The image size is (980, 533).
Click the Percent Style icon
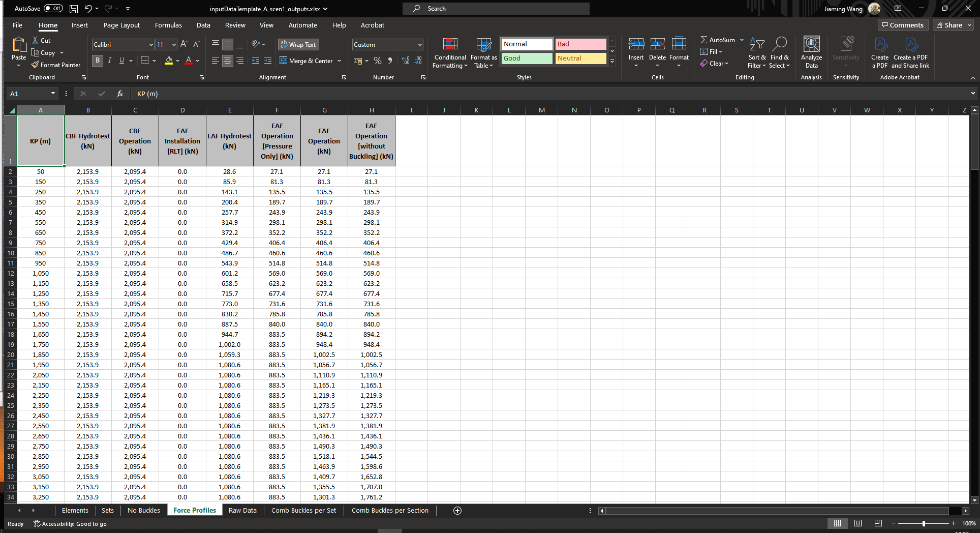point(378,61)
